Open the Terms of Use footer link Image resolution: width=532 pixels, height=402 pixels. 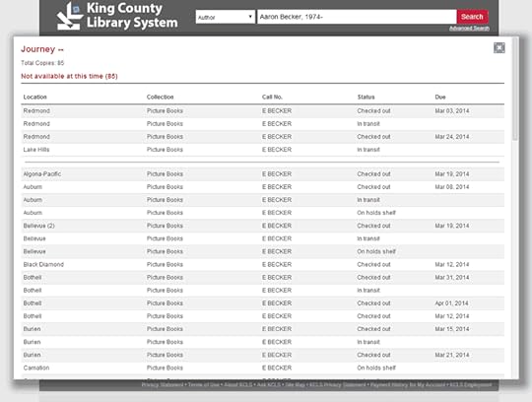tap(204, 384)
